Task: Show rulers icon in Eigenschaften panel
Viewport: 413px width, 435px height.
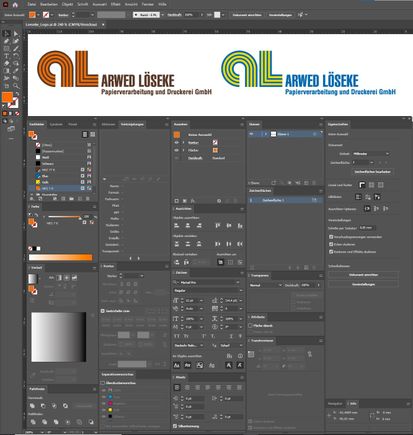Action: coord(362,185)
